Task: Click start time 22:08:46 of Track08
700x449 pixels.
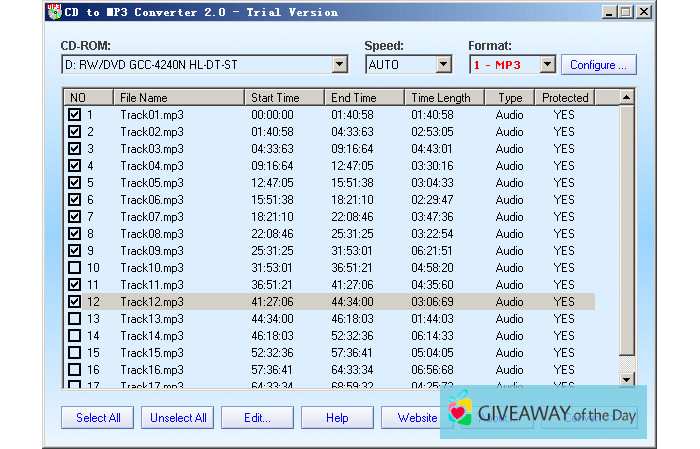Action: [272, 233]
